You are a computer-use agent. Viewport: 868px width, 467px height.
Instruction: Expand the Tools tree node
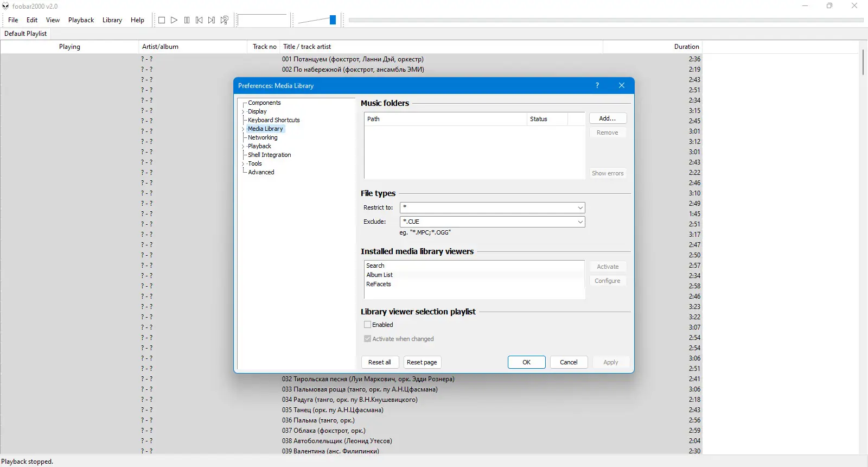pyautogui.click(x=243, y=164)
